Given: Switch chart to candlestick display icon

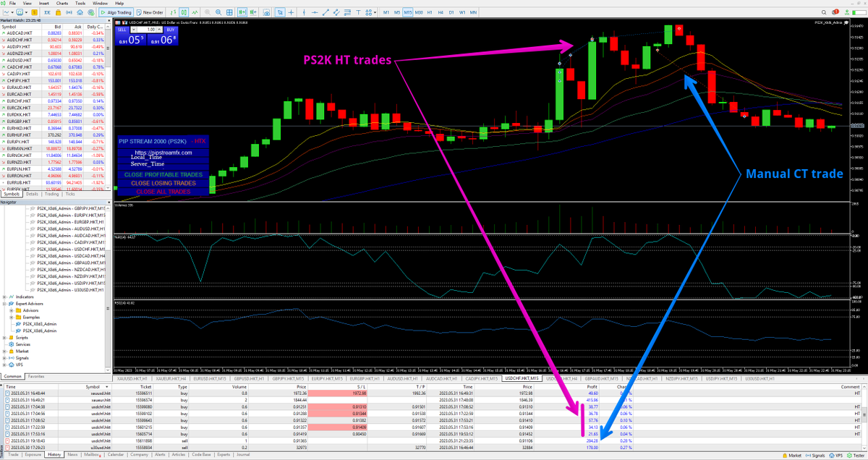Looking at the screenshot, I should pos(184,12).
